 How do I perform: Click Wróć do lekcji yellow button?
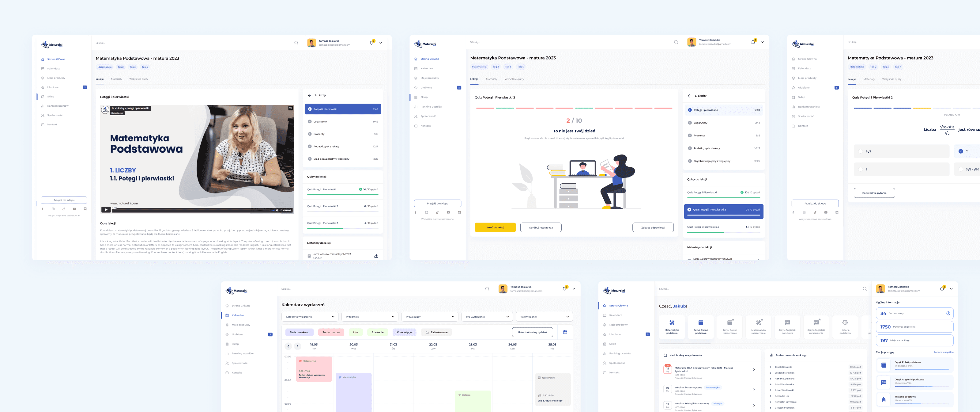coord(495,227)
